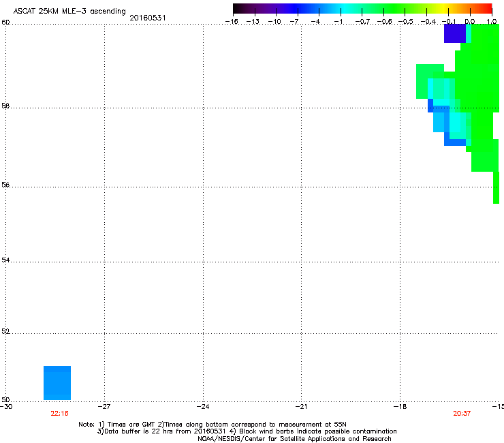
Task: Click the color bar label 0.0
Action: [x=470, y=22]
